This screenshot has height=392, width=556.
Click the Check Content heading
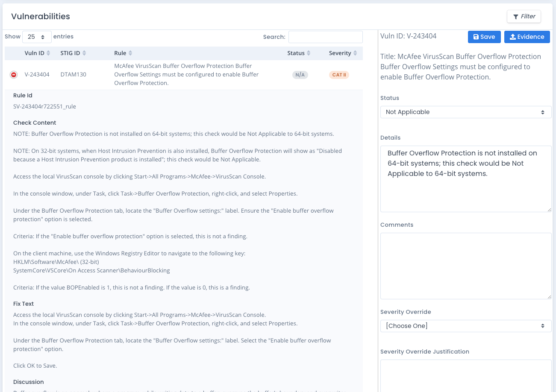[x=35, y=123]
